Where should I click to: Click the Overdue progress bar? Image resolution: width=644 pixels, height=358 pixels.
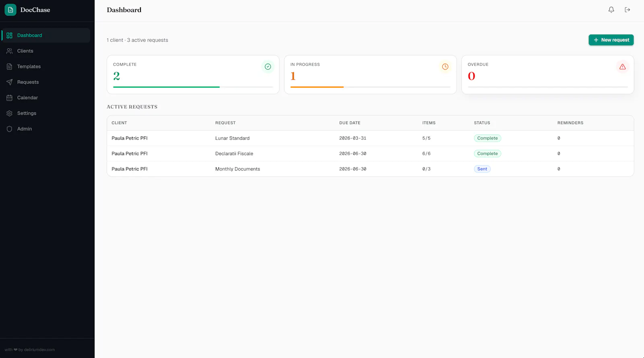coord(548,87)
